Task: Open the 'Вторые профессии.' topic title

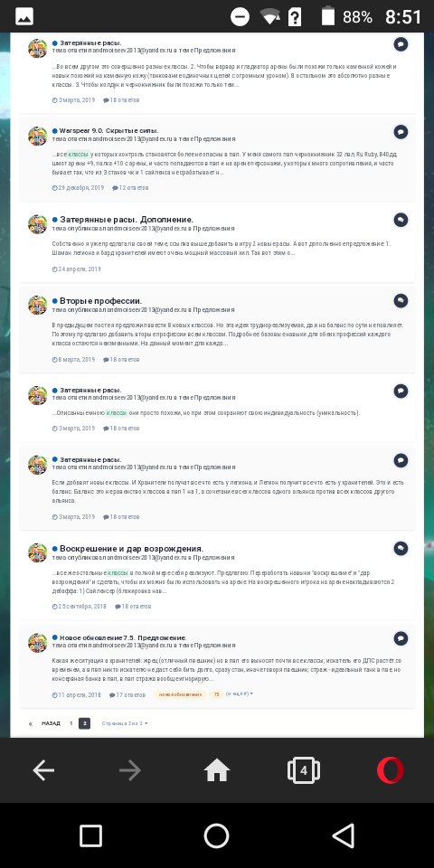Action: pos(100,300)
